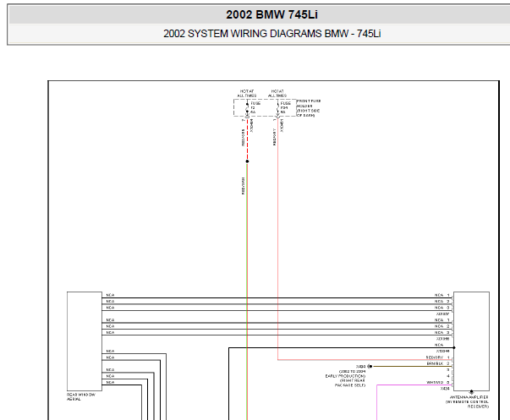Select the fuse F34 label
Screen dimensions: 510x420
tap(285, 107)
